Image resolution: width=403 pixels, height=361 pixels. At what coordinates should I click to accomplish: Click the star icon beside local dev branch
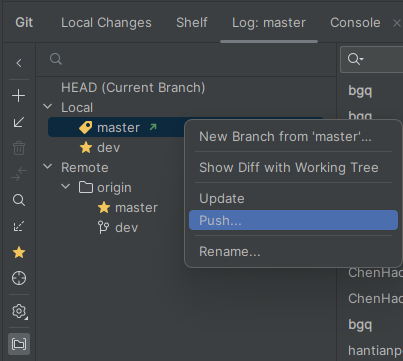point(86,147)
